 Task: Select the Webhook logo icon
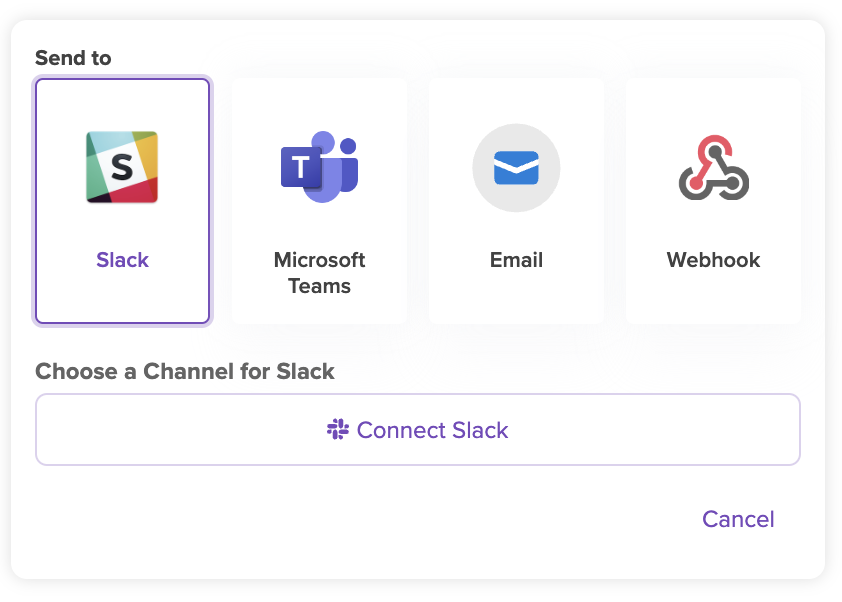pyautogui.click(x=714, y=168)
